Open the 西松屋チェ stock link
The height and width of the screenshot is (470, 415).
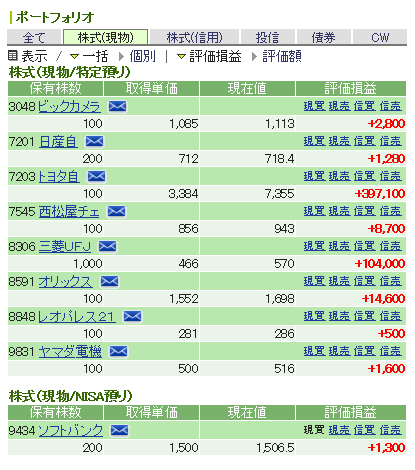click(69, 212)
